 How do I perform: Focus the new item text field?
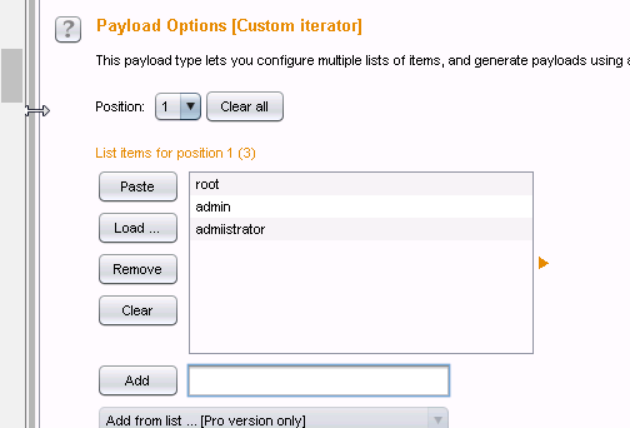318,380
